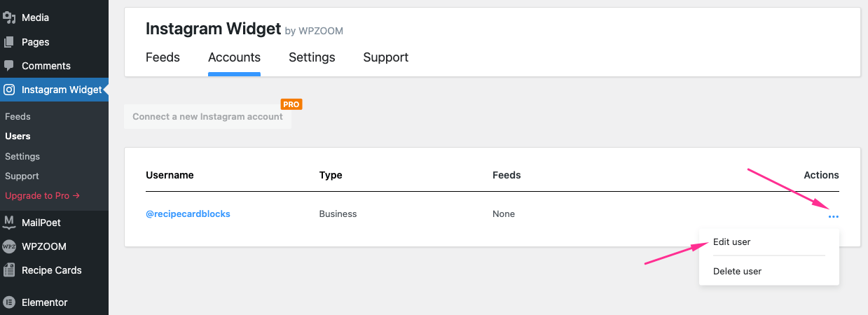
Task: Choose Delete user from dropdown
Action: 737,271
